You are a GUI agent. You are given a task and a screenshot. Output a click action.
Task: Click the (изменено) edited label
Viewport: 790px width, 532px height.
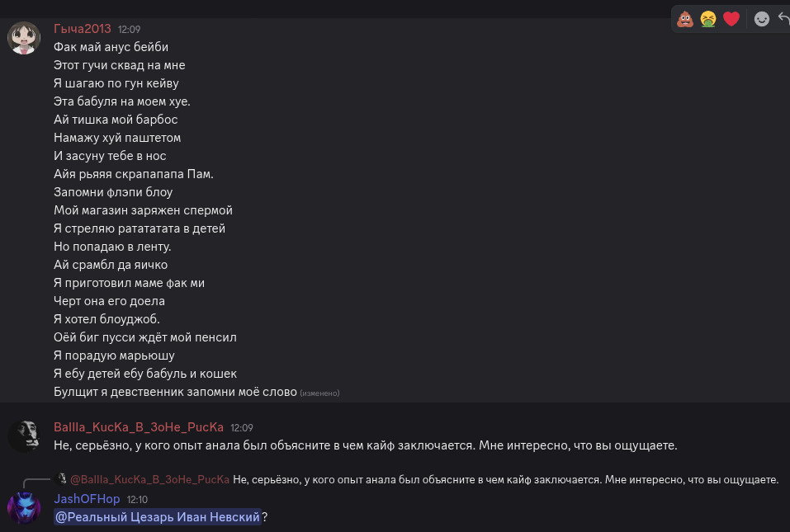pos(319,393)
